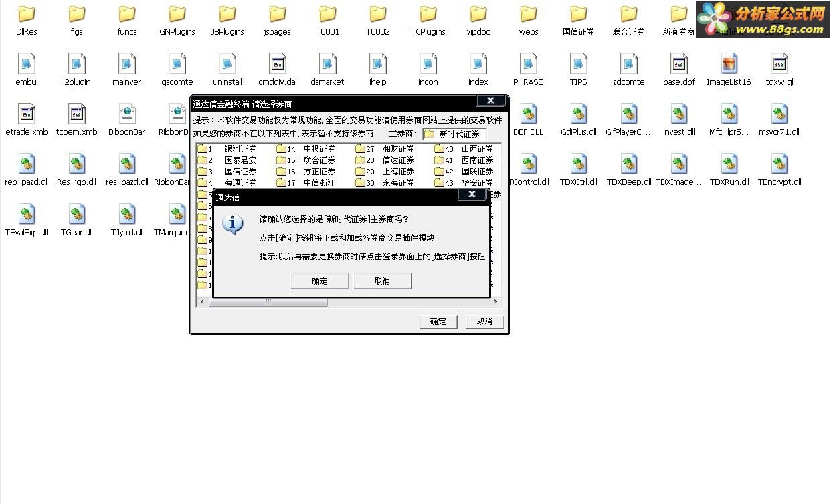Select the incon file icon
Image resolution: width=831 pixels, height=504 pixels.
click(428, 70)
